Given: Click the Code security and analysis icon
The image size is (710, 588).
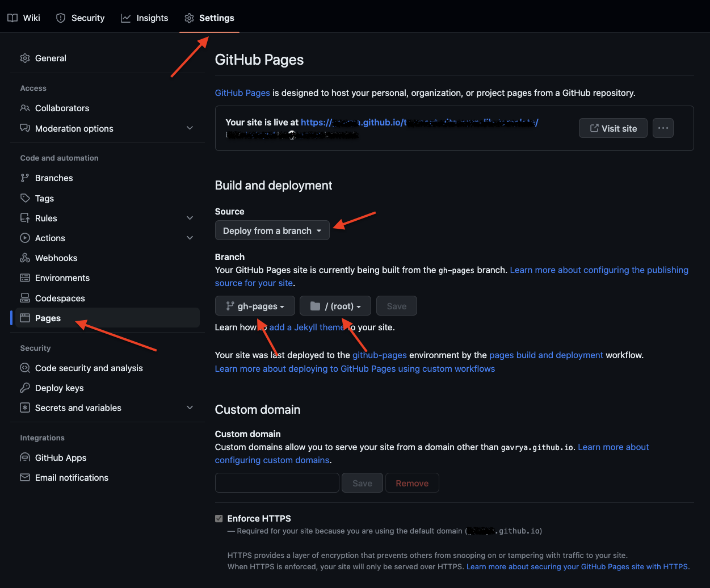Looking at the screenshot, I should (25, 368).
